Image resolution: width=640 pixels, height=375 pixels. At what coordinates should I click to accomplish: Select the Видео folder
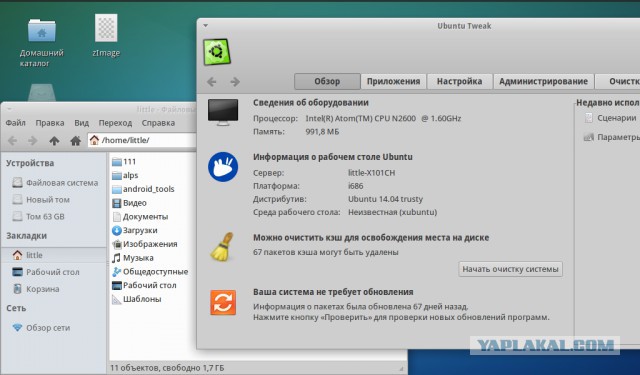coord(129,203)
